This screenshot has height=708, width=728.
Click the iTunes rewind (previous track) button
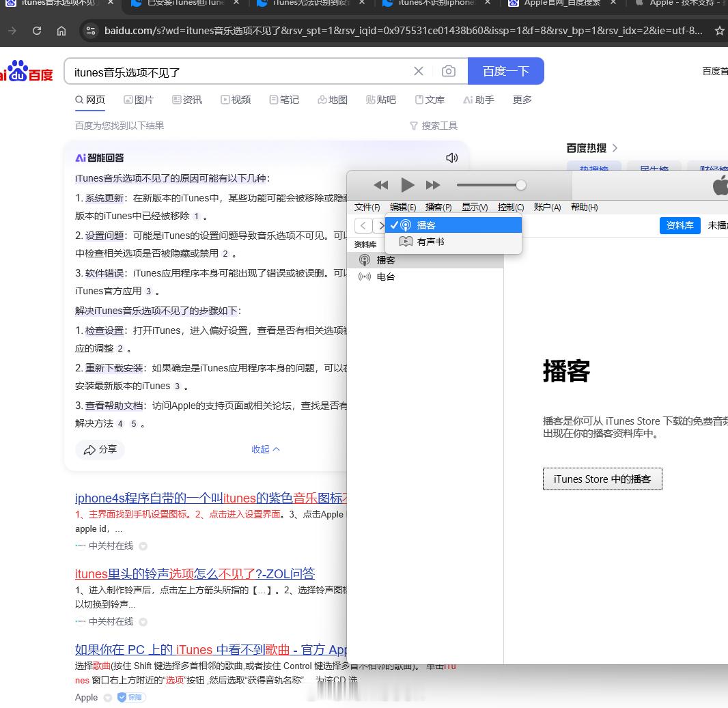(x=380, y=185)
